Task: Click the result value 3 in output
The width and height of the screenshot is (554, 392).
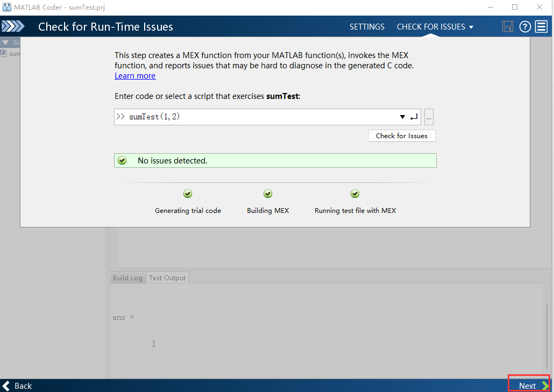Action: (x=153, y=344)
